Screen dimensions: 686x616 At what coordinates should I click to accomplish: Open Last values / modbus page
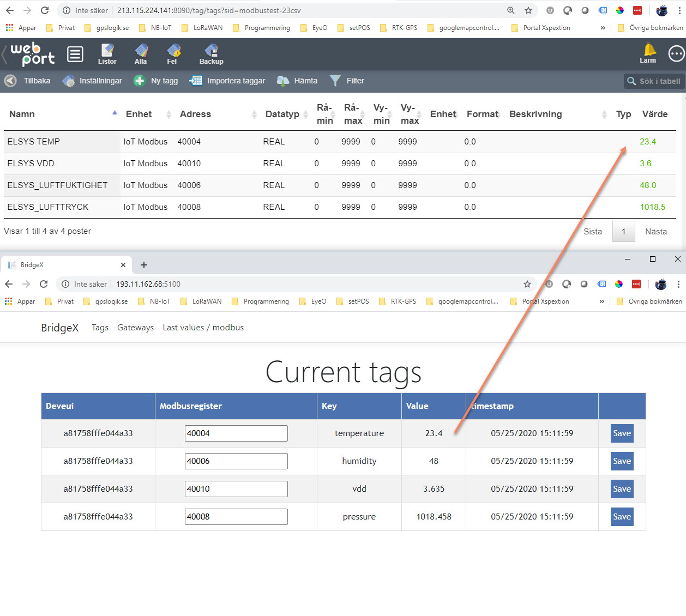203,328
